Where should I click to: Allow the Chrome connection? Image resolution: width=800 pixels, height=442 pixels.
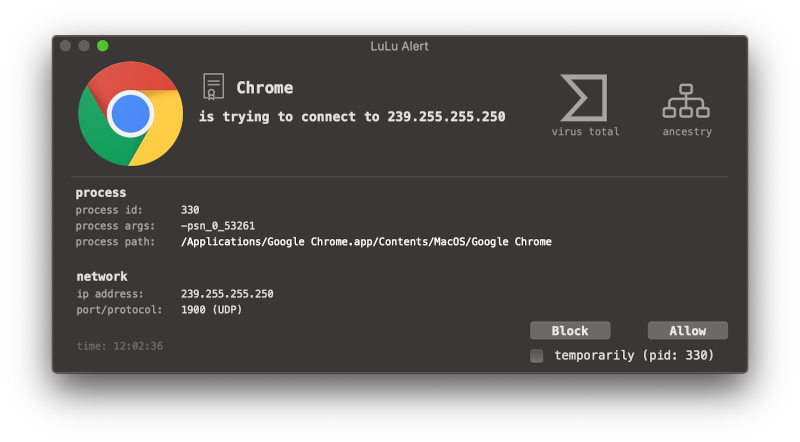(687, 331)
